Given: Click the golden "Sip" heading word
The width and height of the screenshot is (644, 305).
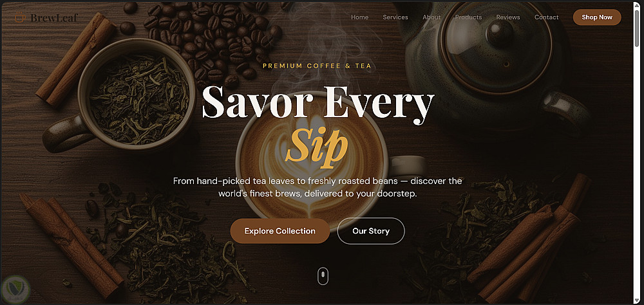Looking at the screenshot, I should click(317, 146).
